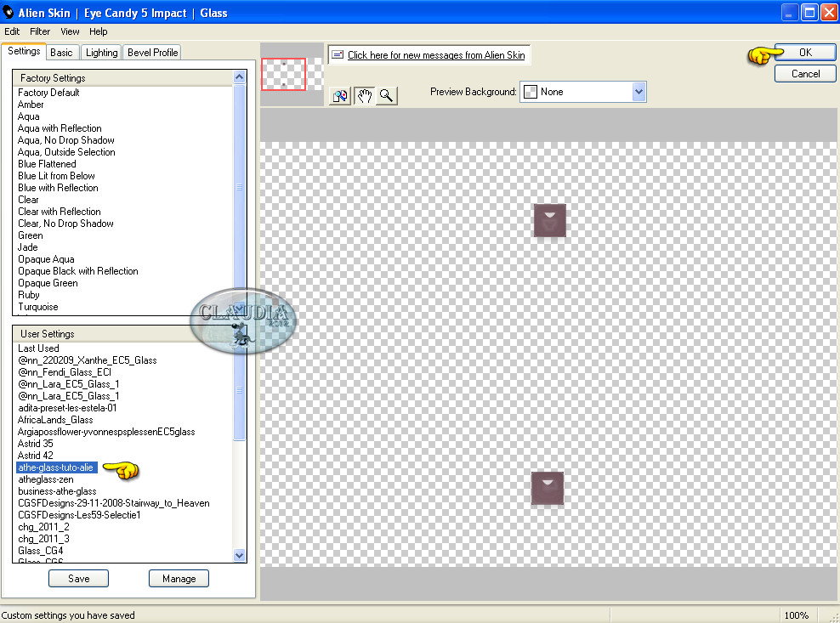Select Aqua, No Drop Shadow preset
840x623 pixels.
click(66, 140)
